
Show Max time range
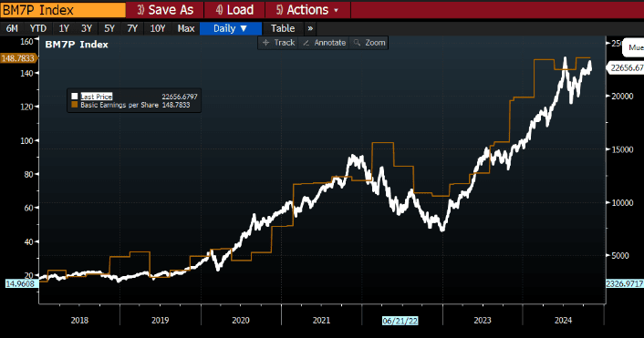186,28
